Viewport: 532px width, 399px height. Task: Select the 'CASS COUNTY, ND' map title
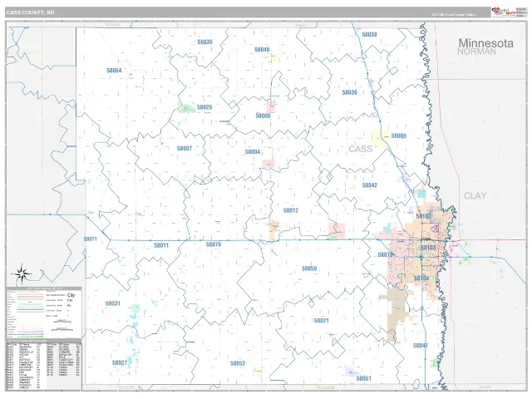point(30,12)
